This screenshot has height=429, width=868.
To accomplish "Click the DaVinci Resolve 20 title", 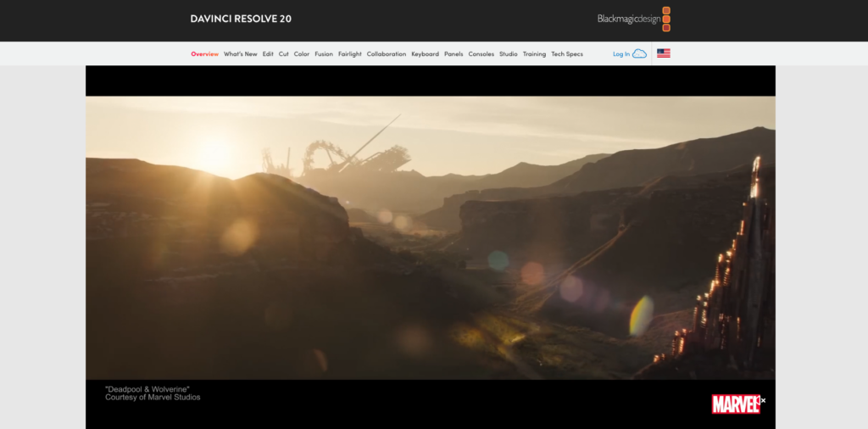I will (241, 19).
